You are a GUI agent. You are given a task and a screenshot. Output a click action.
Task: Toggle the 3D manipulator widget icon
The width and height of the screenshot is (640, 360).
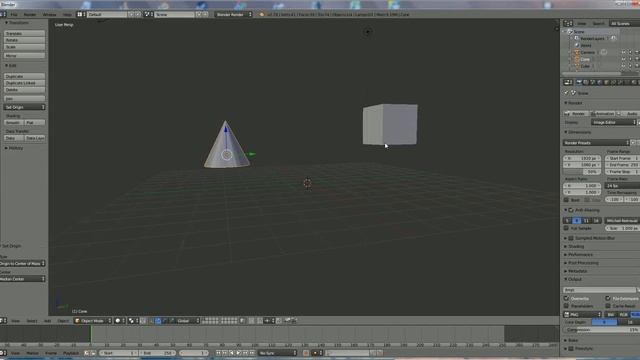click(151, 321)
